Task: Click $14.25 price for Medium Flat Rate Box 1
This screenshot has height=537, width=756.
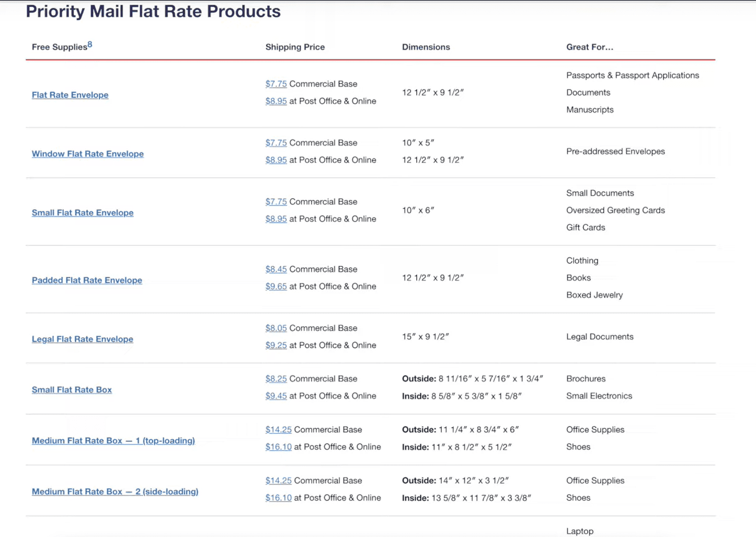Action: pyautogui.click(x=278, y=429)
